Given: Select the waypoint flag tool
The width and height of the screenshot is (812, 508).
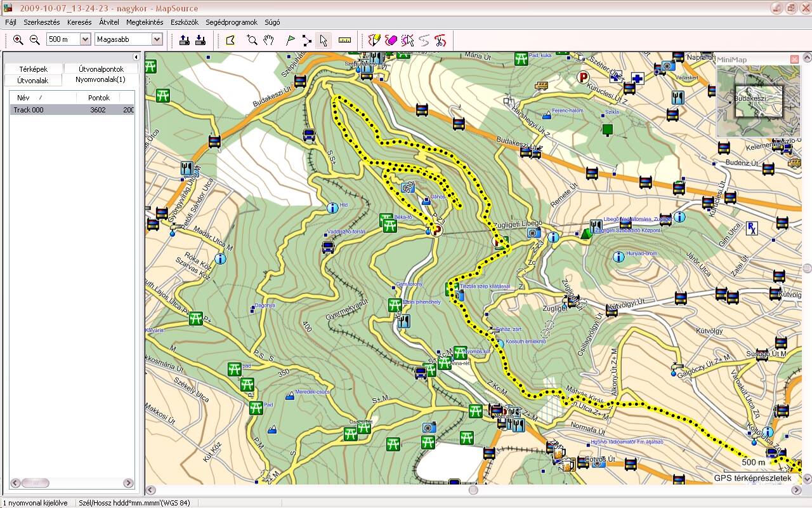Looking at the screenshot, I should 291,40.
